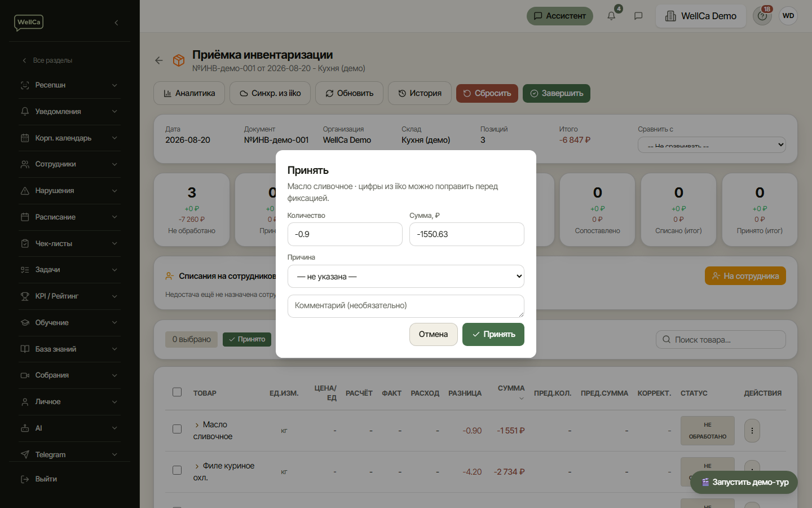The width and height of the screenshot is (812, 508).
Task: Expand the Филе куриное row chevron
Action: 197,466
